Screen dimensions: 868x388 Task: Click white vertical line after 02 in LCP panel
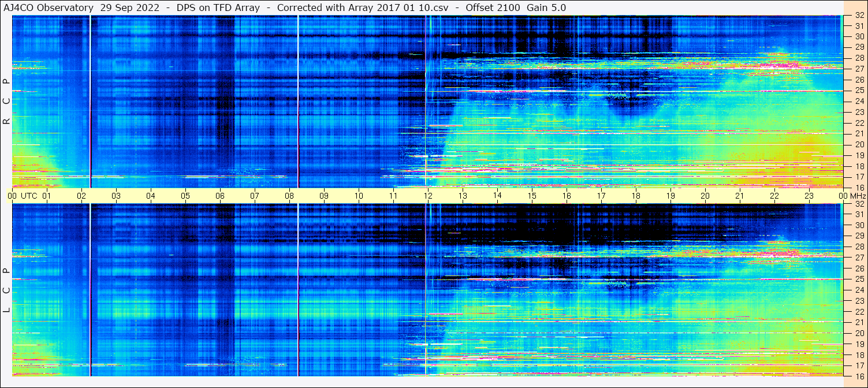tap(91, 289)
